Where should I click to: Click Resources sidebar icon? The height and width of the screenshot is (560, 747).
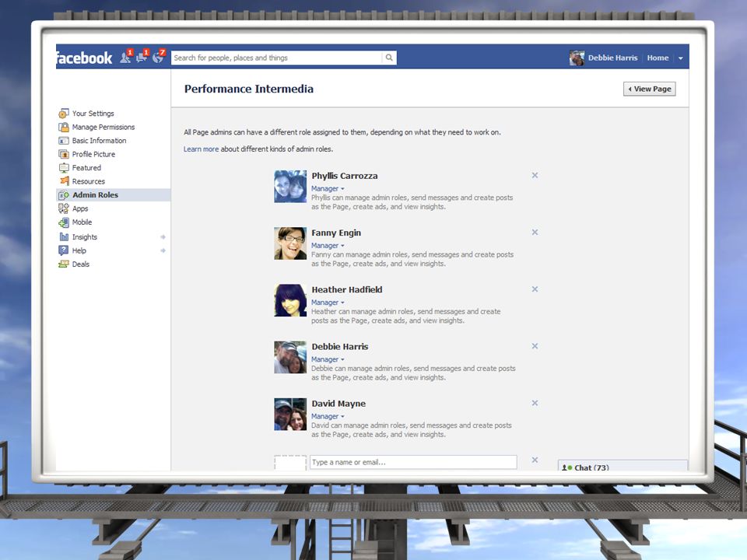tap(63, 181)
